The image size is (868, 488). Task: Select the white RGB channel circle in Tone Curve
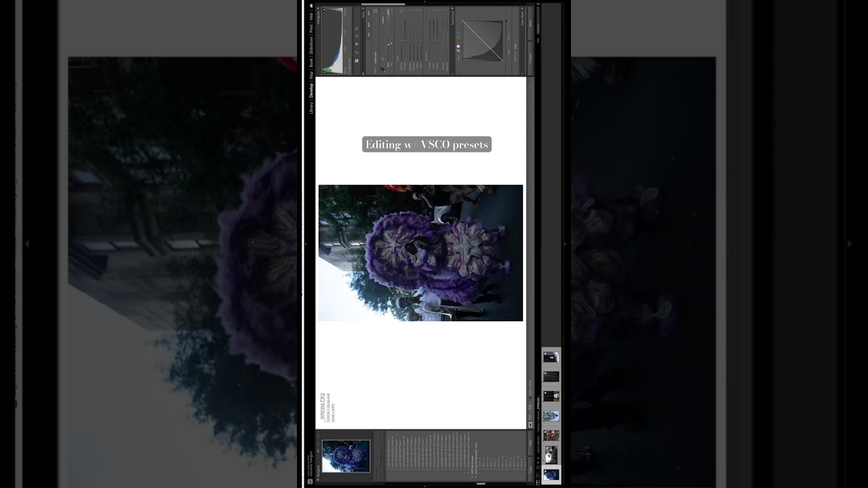[x=458, y=46]
